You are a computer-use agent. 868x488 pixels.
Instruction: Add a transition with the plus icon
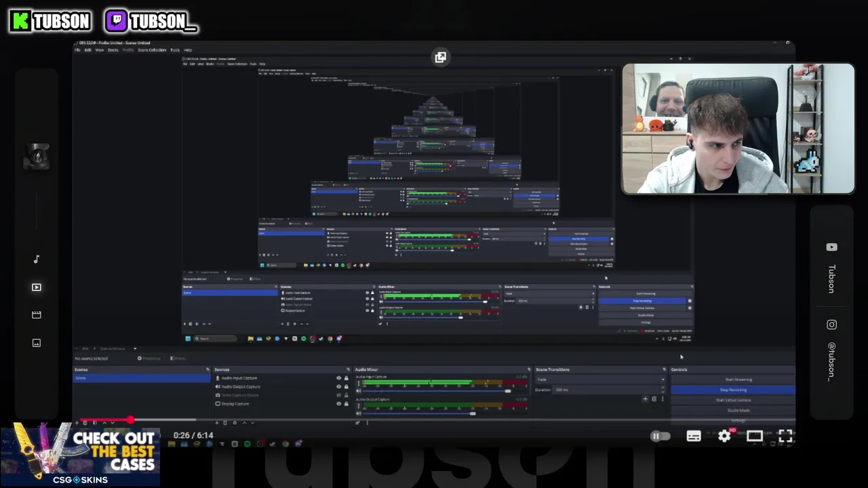(645, 399)
